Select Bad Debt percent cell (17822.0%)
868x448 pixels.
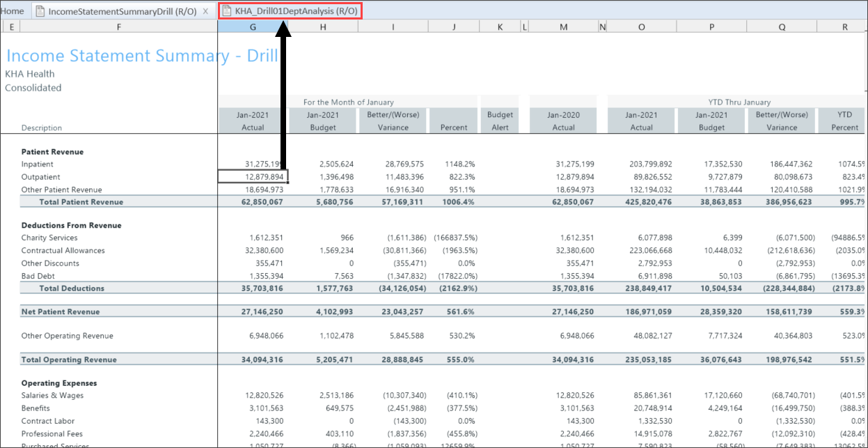pyautogui.click(x=455, y=276)
